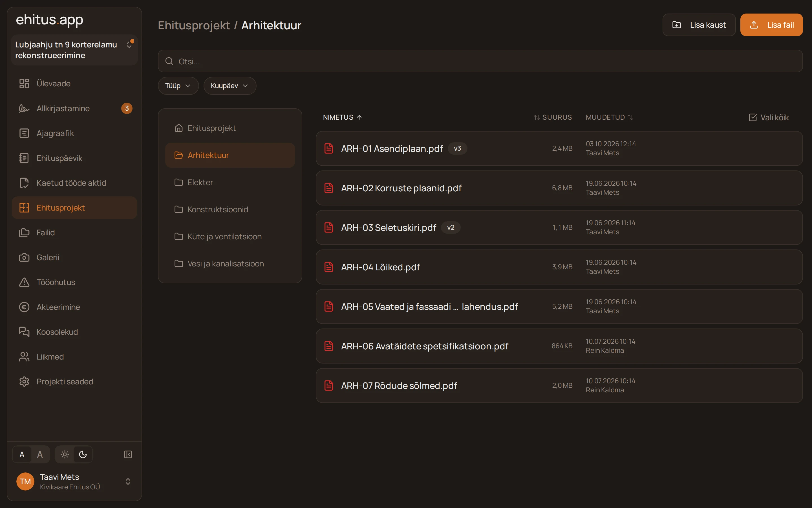Click the Kaetud tööde aktid document icon
Image resolution: width=812 pixels, height=508 pixels.
24,183
